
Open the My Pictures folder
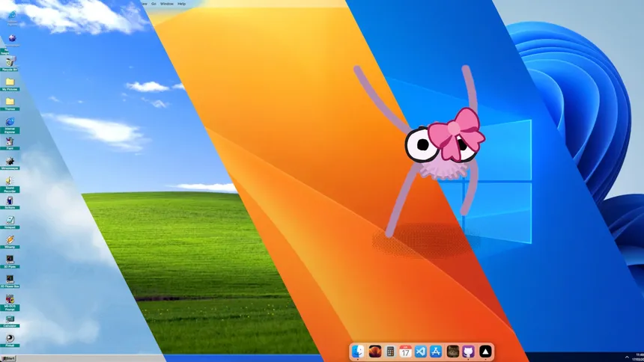tap(10, 82)
